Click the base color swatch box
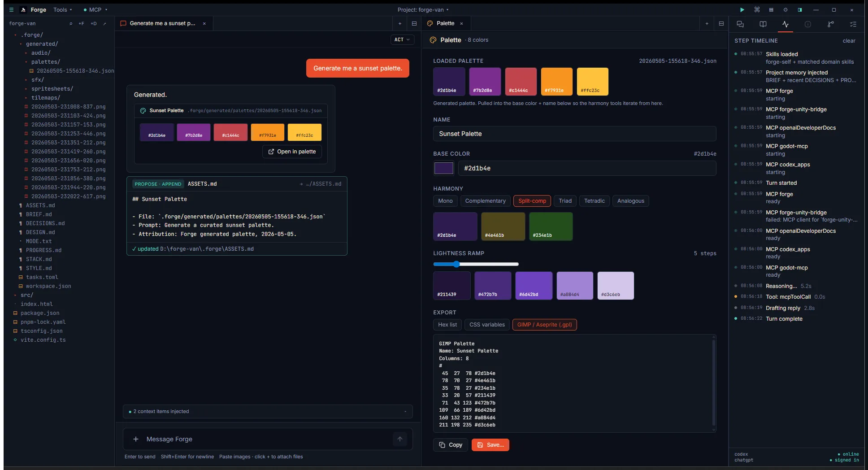Screen dimensions: 868x470 point(444,168)
